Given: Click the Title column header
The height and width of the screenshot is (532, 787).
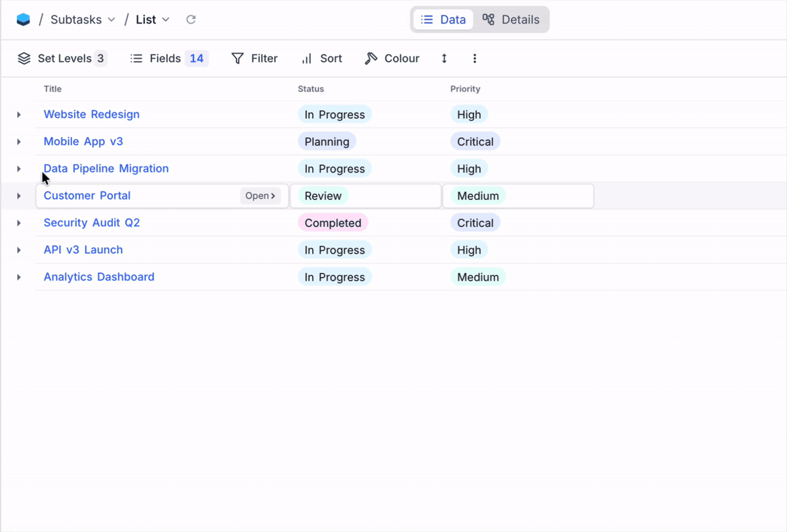Looking at the screenshot, I should coord(52,89).
